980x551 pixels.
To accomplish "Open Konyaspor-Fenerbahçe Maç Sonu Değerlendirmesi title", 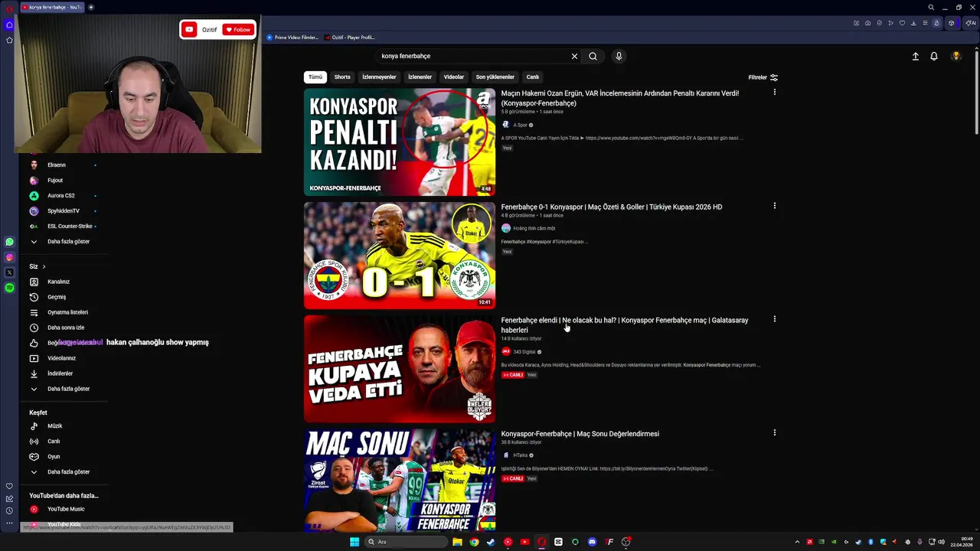I will pyautogui.click(x=580, y=434).
